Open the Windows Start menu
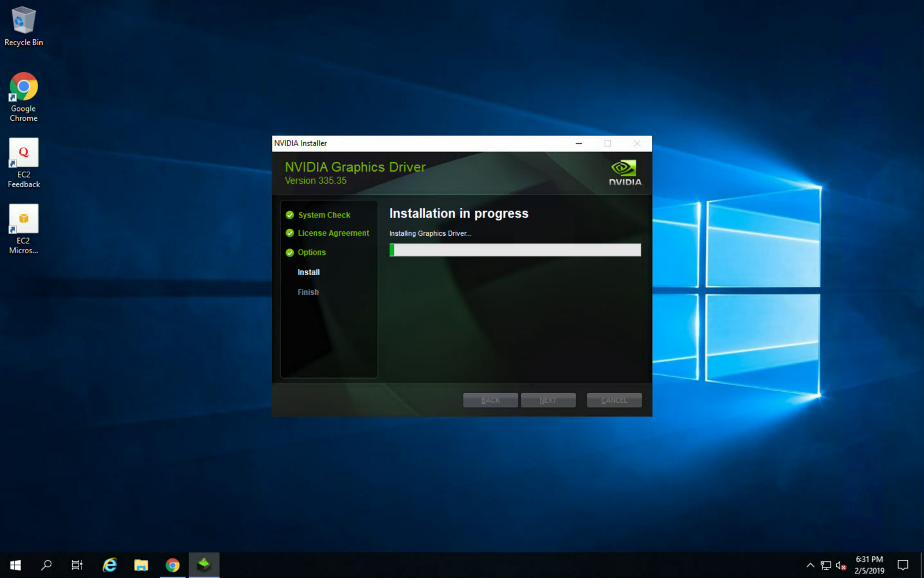The height and width of the screenshot is (578, 924). point(16,565)
